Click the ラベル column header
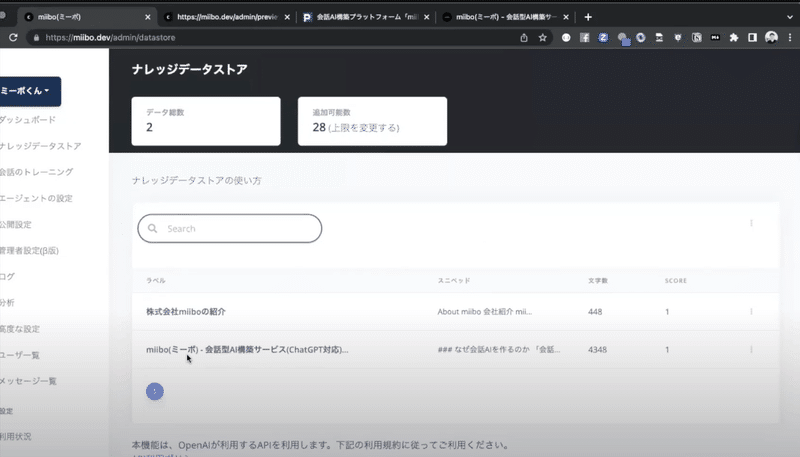The height and width of the screenshot is (457, 800). [x=156, y=281]
